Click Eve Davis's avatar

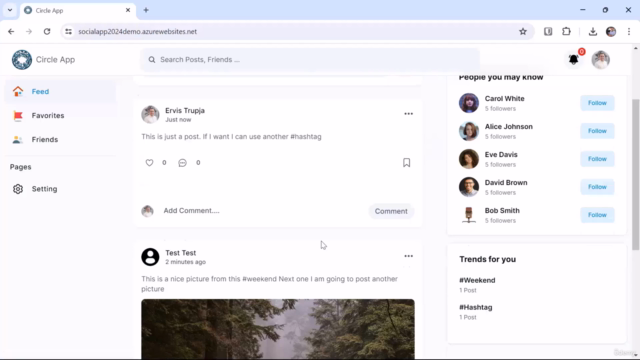pyautogui.click(x=469, y=159)
